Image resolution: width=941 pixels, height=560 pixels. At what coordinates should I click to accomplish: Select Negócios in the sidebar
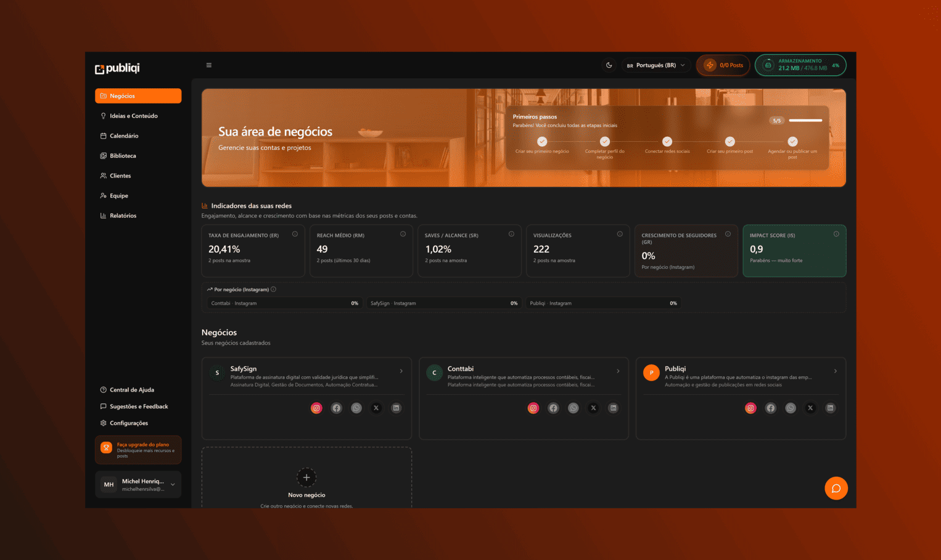[138, 96]
